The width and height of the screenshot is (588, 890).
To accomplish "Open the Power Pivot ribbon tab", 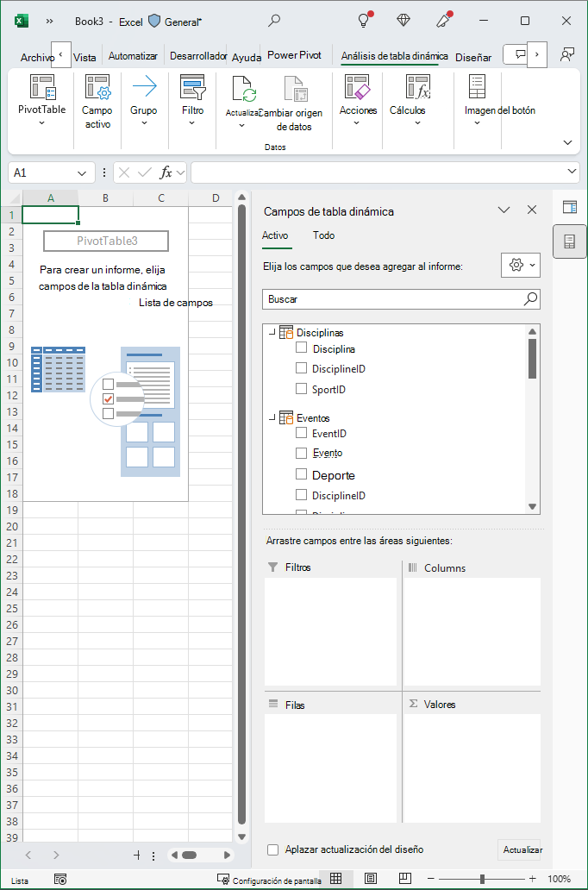I will pos(295,55).
